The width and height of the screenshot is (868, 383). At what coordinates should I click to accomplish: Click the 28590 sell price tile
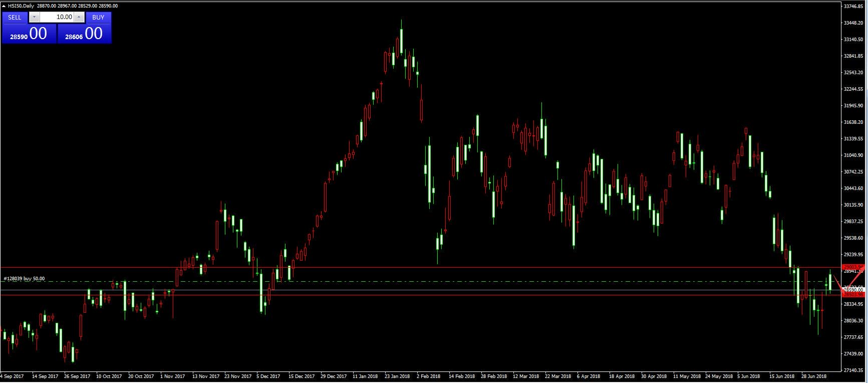point(29,34)
